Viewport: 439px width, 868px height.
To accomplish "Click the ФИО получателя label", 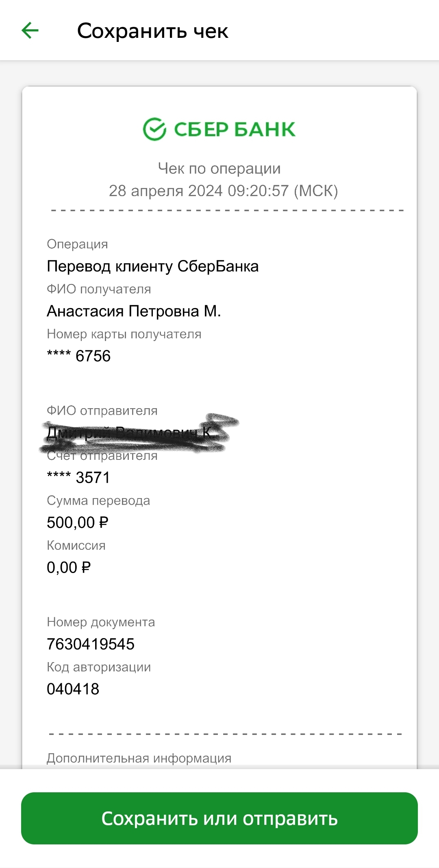I will click(x=99, y=289).
